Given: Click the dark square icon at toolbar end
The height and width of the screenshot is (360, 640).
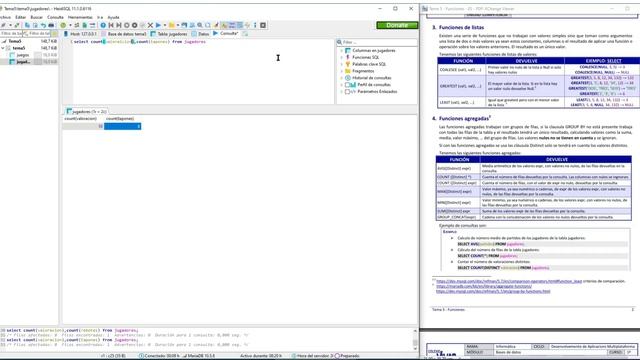Looking at the screenshot, I should point(263,25).
